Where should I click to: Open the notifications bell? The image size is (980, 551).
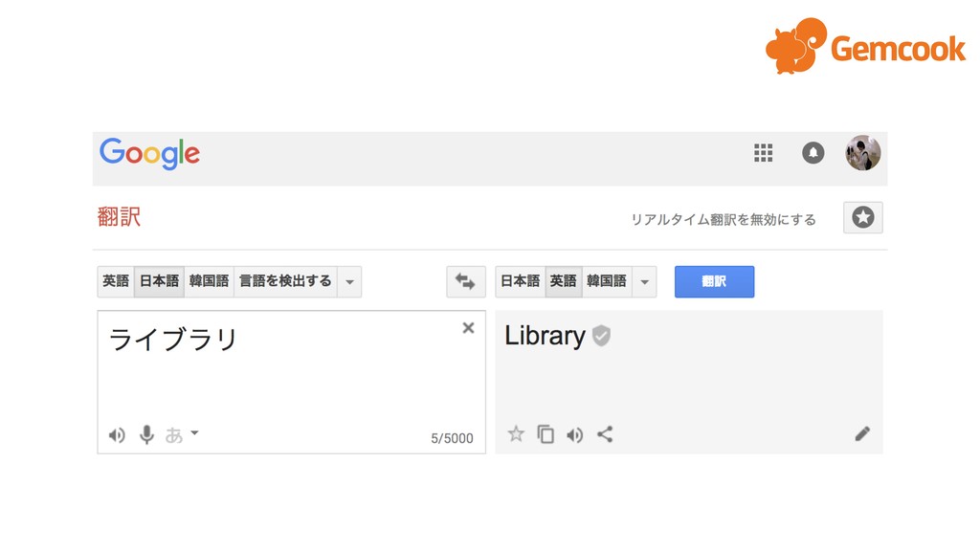813,152
